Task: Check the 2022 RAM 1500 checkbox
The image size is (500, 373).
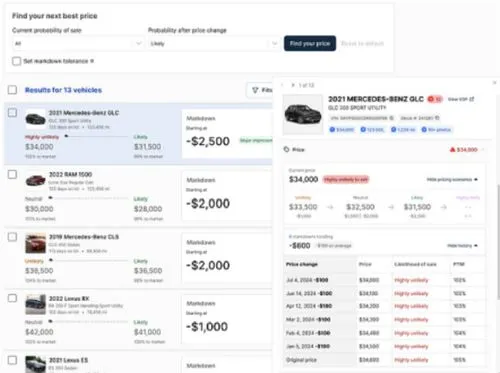Action: point(12,174)
